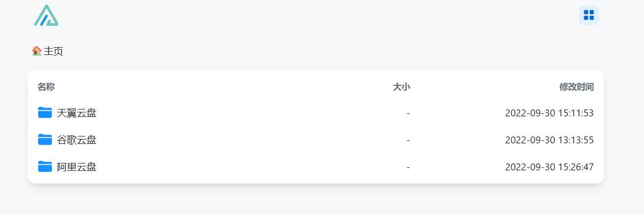This screenshot has height=215, width=644.
Task: Open the 谷歌云盘 folder
Action: coord(76,140)
